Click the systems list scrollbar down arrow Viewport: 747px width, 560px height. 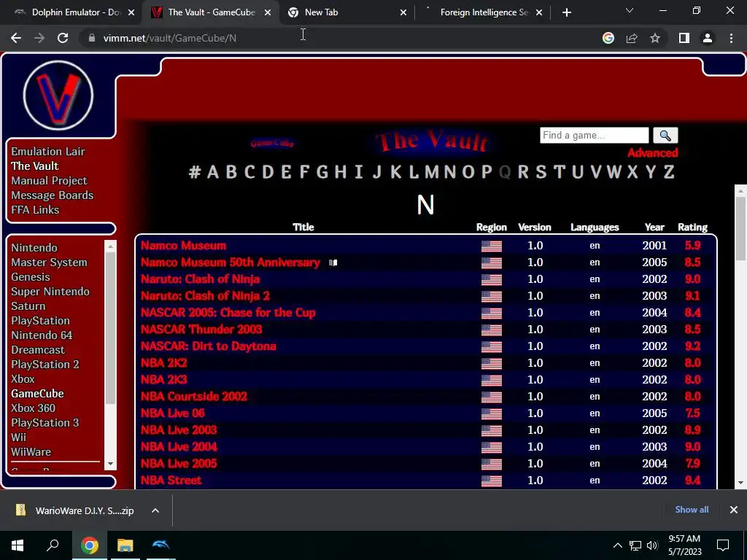coord(111,464)
